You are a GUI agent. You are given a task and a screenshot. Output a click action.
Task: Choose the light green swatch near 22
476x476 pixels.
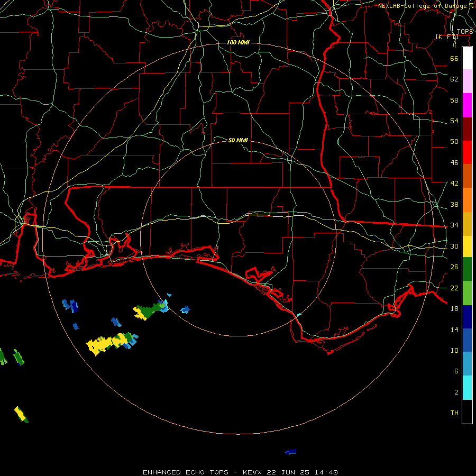point(467,293)
